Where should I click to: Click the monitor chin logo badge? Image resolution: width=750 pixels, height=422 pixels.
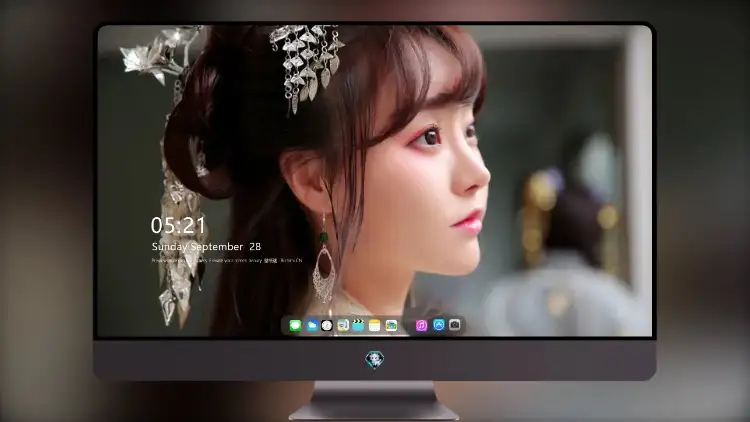point(375,360)
